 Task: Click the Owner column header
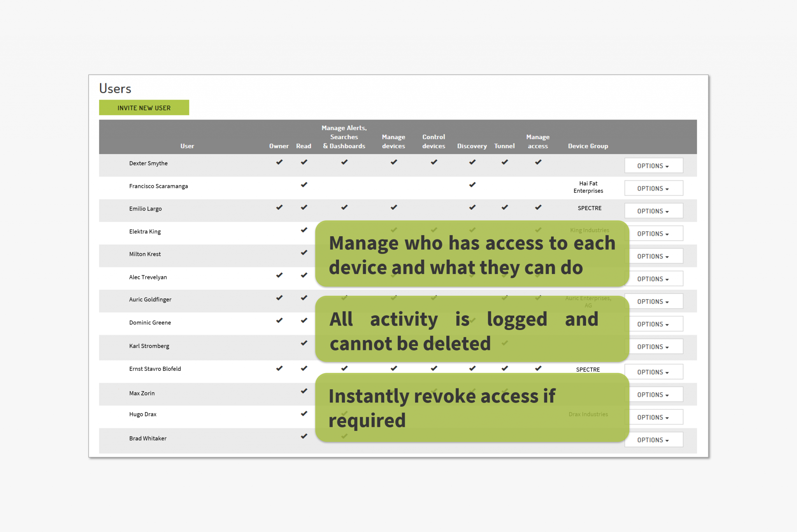coord(279,146)
